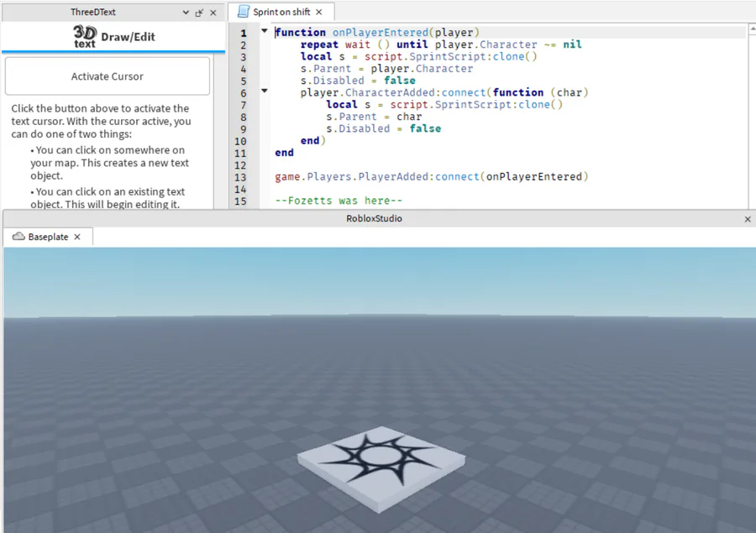Click the 'repeat' keyword on line 2
Screen dimensions: 756x533
pos(319,44)
